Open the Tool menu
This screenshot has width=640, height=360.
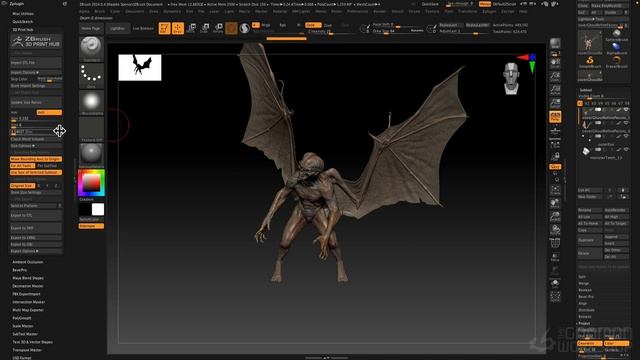(449, 11)
